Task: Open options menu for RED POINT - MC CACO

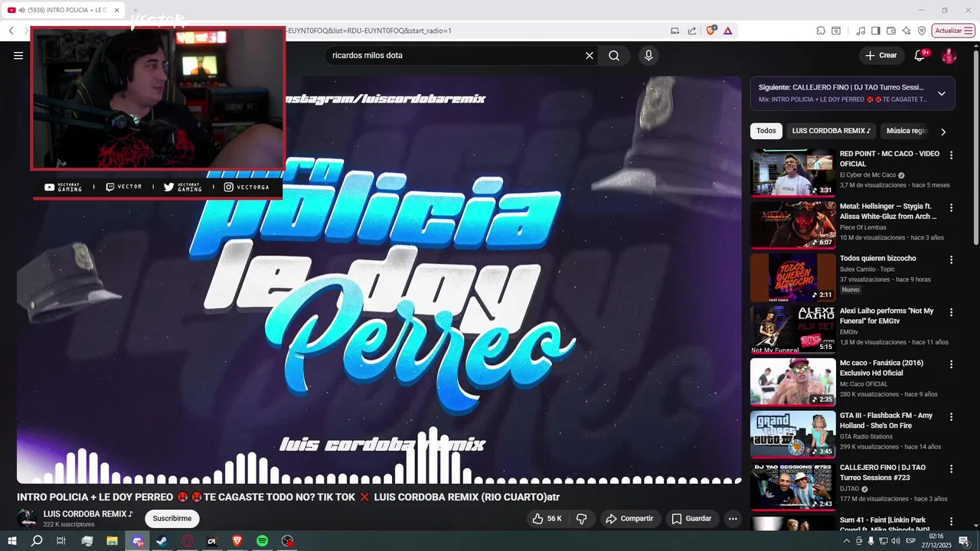Action: pos(952,155)
